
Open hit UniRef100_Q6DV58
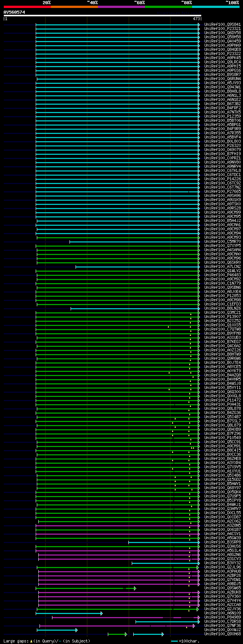[x=222, y=33]
